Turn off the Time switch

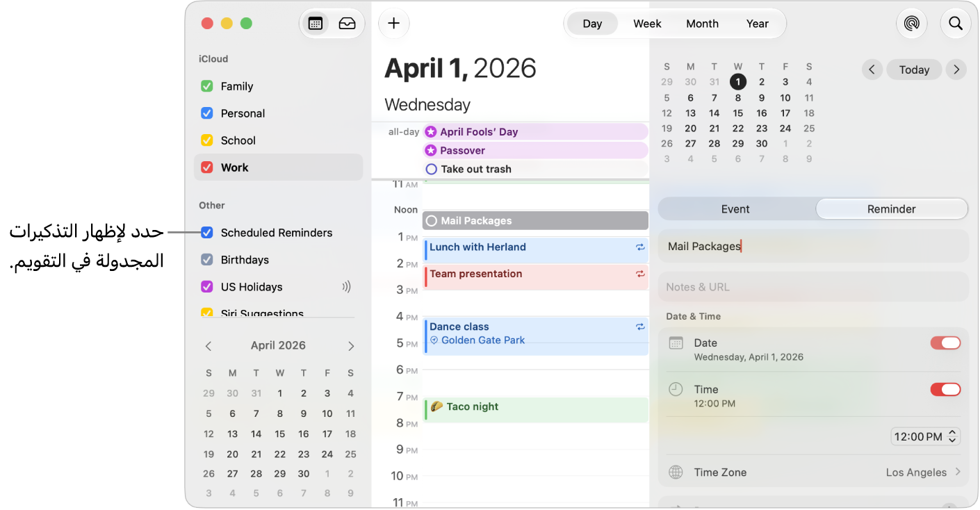[x=945, y=390]
